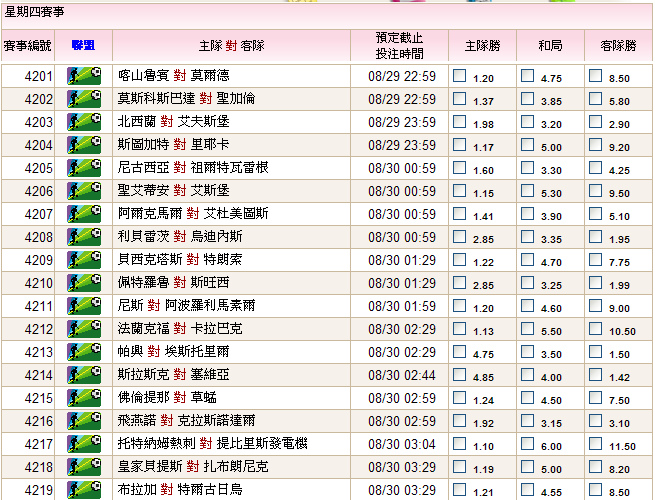
Task: Click the league icon for match 4202
Action: 84,99
